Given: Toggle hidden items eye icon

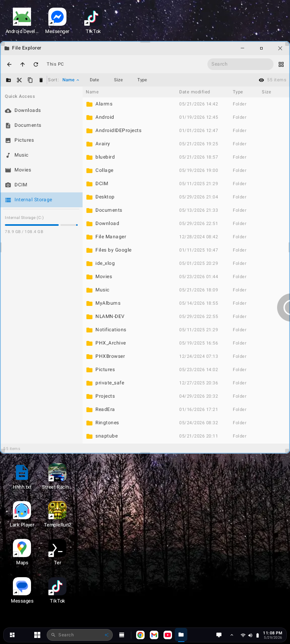Looking at the screenshot, I should click(x=261, y=80).
